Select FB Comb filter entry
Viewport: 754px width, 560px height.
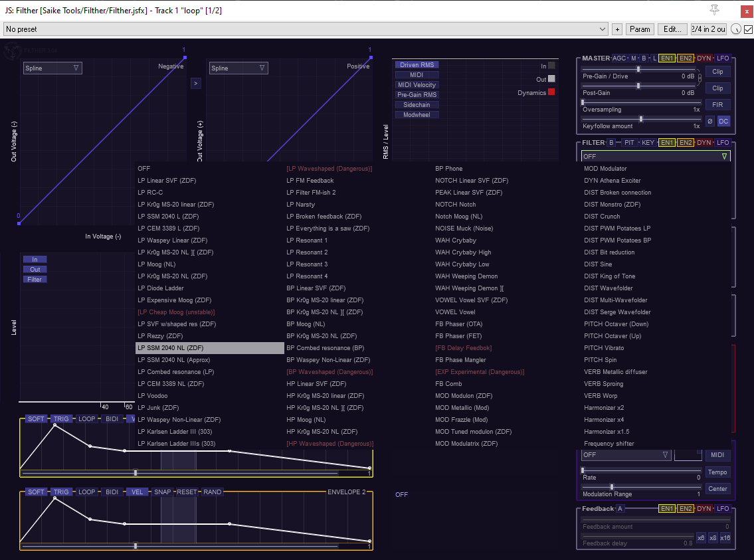[448, 384]
